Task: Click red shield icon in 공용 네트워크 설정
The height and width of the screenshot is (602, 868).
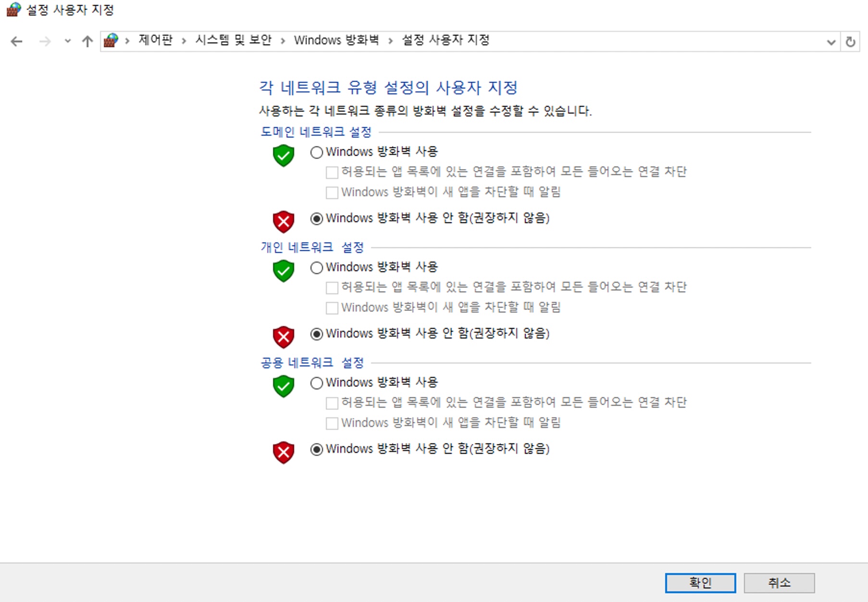Action: [284, 452]
